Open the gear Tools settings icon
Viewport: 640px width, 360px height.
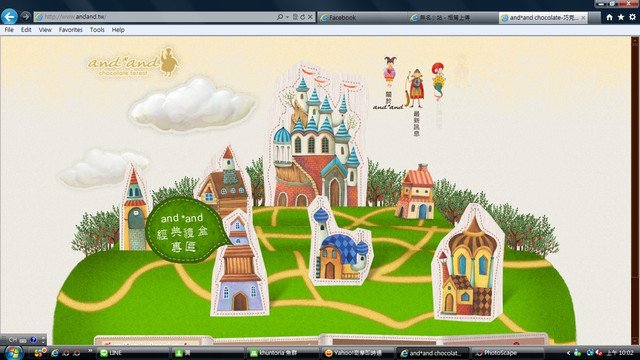(x=632, y=17)
